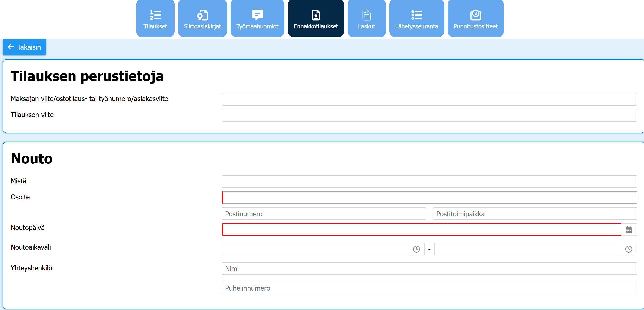
Task: Open the start time clock picker
Action: [416, 249]
